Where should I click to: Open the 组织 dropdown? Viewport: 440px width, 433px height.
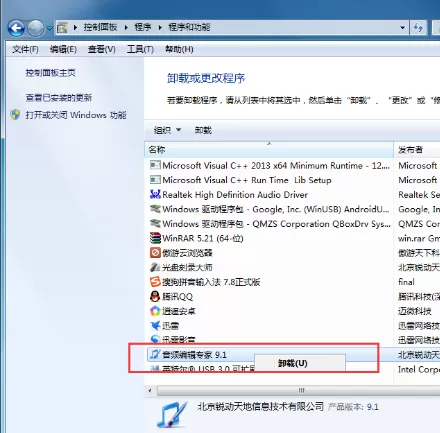pyautogui.click(x=167, y=130)
